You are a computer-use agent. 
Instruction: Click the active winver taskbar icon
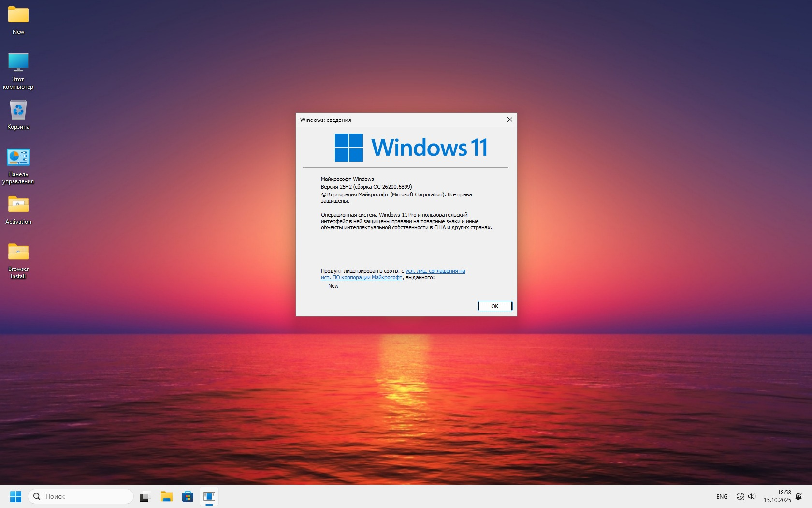209,496
